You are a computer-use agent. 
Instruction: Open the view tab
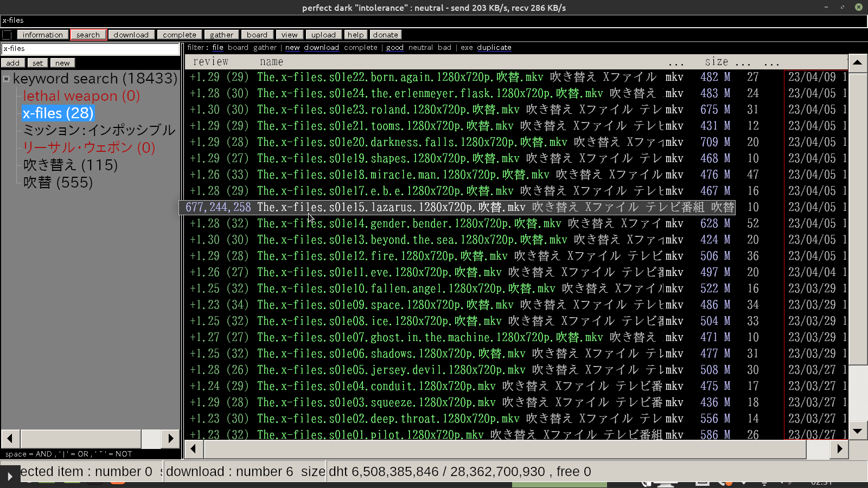289,35
